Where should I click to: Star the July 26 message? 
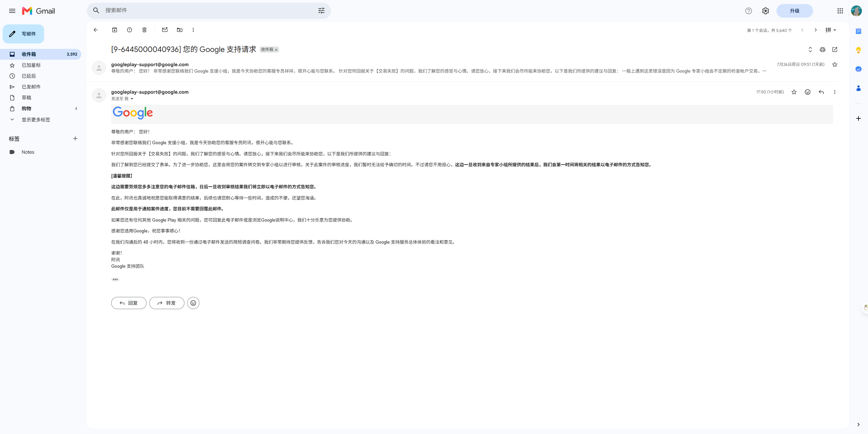pos(835,64)
